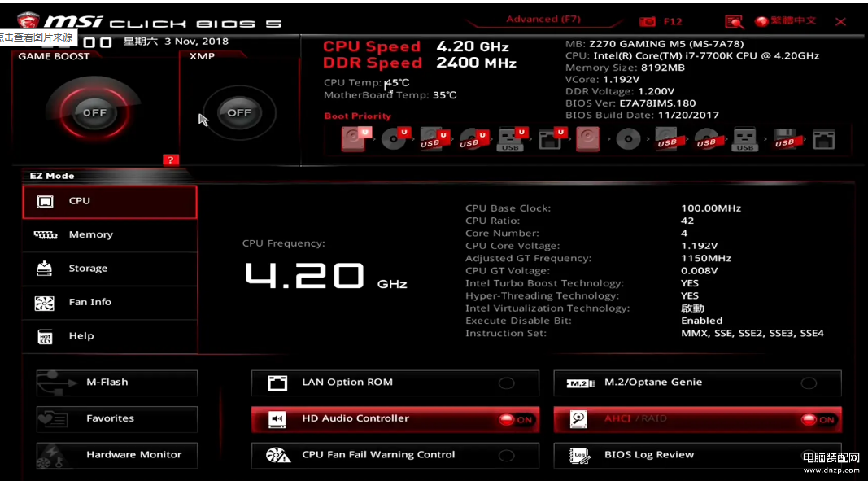Switch to the Storage tab
Screen dimensions: 868x481
point(110,269)
